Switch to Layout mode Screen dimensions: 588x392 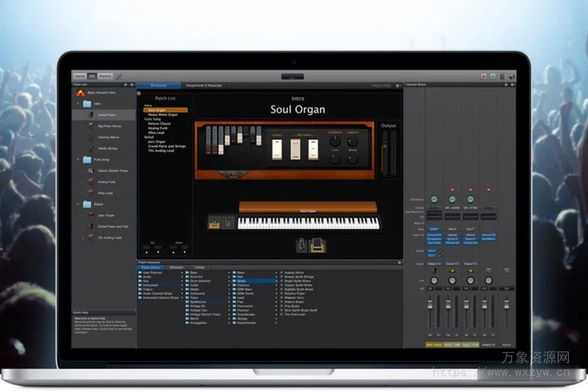click(81, 76)
